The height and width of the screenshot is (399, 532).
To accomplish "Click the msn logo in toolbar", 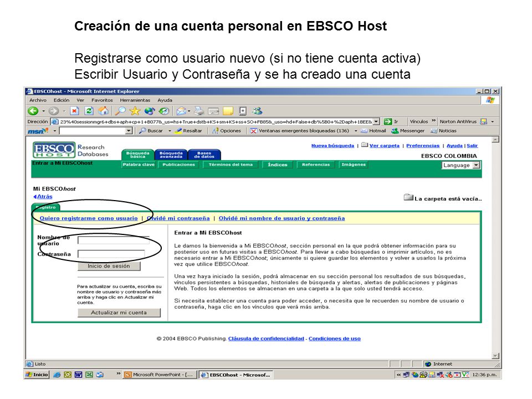I will (x=38, y=131).
